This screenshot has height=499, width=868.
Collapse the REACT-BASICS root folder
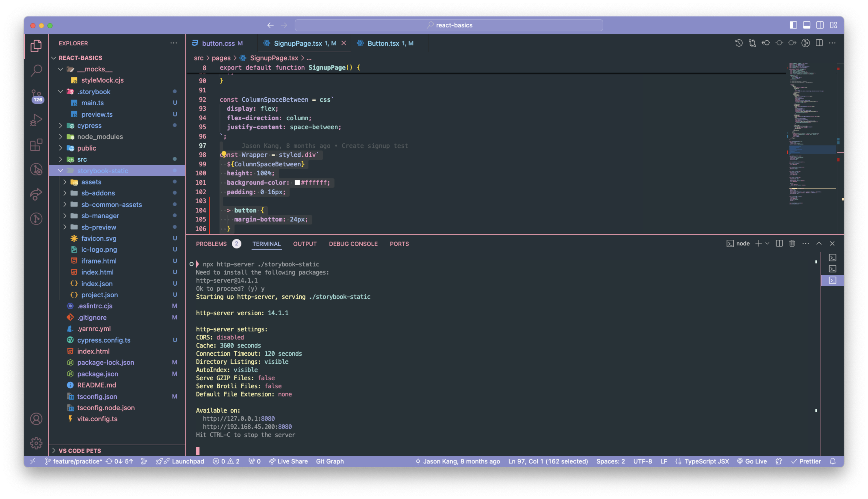click(54, 58)
